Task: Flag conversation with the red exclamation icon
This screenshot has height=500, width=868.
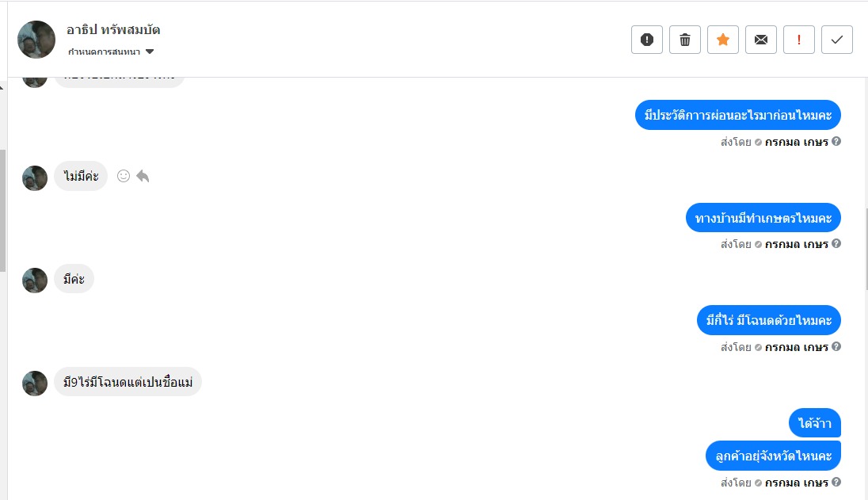Action: tap(798, 40)
